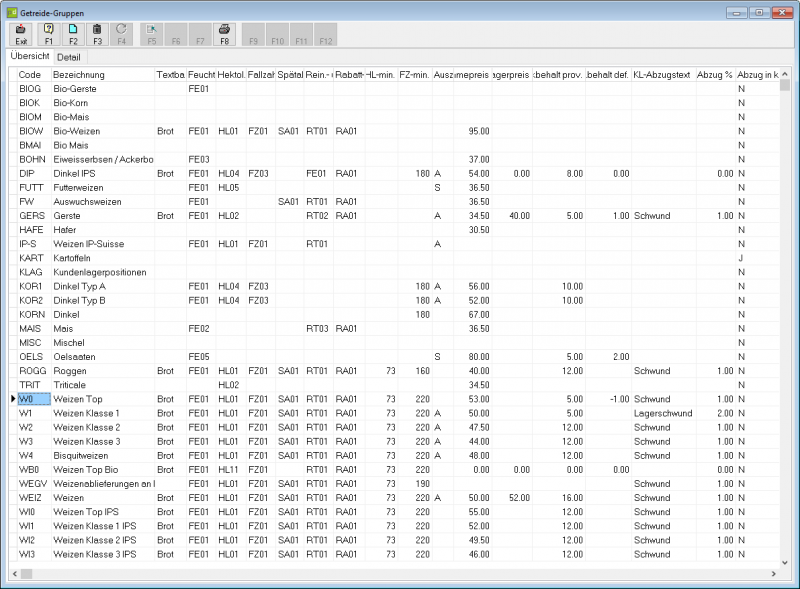The image size is (800, 589).
Task: Click the vertical scrollbar down arrow
Action: pyautogui.click(x=785, y=562)
